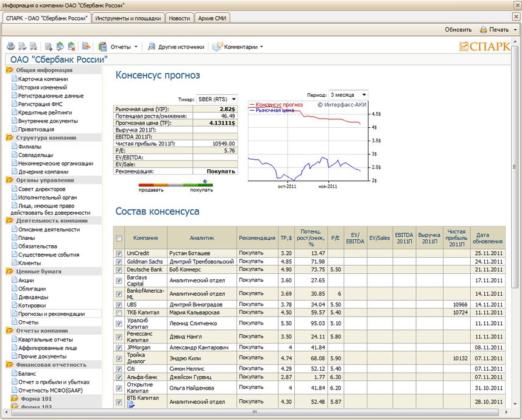Click the Другие источники toolbar icon
The width and height of the screenshot is (522, 420).
pyautogui.click(x=150, y=46)
